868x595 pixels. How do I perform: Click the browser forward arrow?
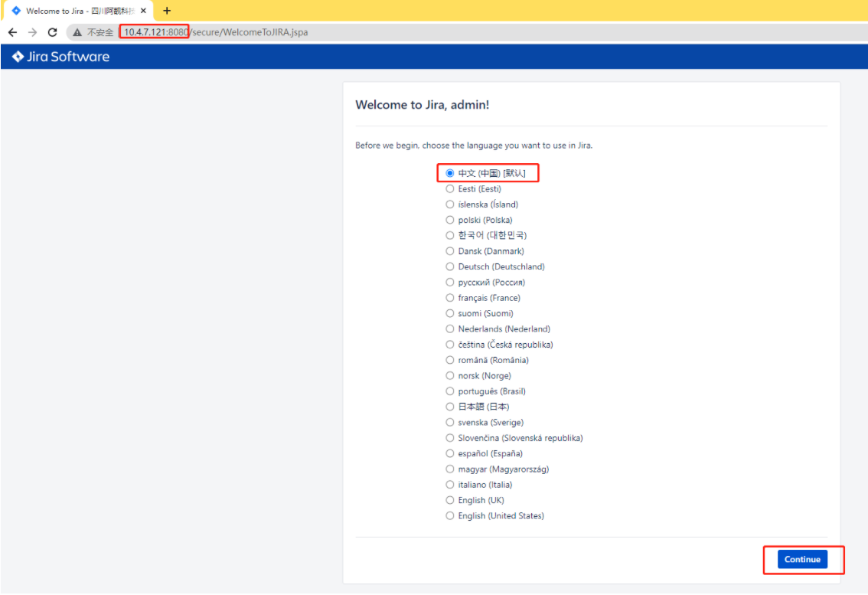pyautogui.click(x=33, y=32)
